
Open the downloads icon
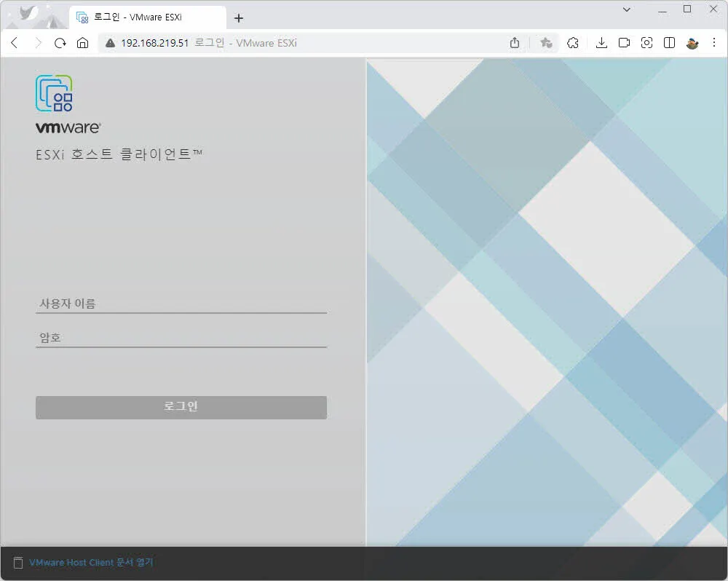601,43
